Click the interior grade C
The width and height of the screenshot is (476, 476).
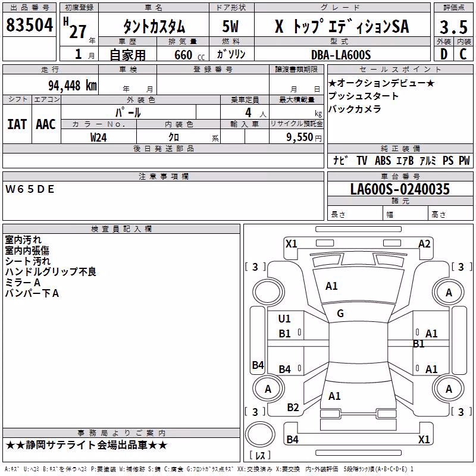pyautogui.click(x=463, y=54)
